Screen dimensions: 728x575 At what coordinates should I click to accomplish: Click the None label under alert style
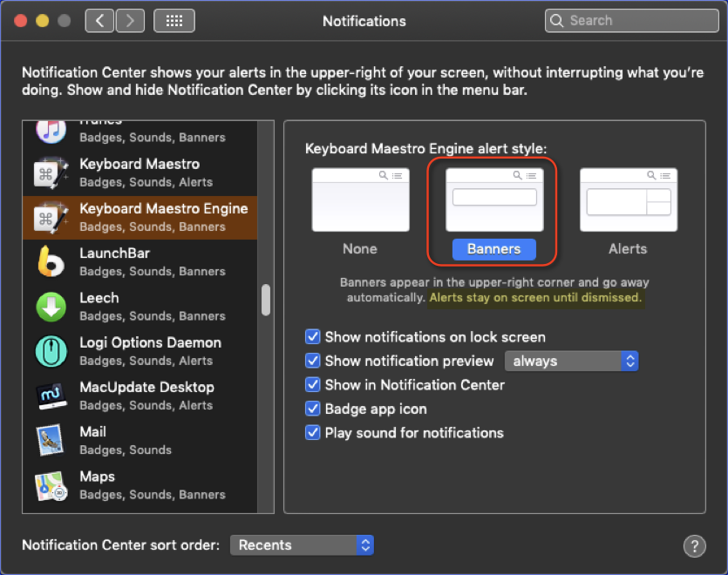pos(360,249)
